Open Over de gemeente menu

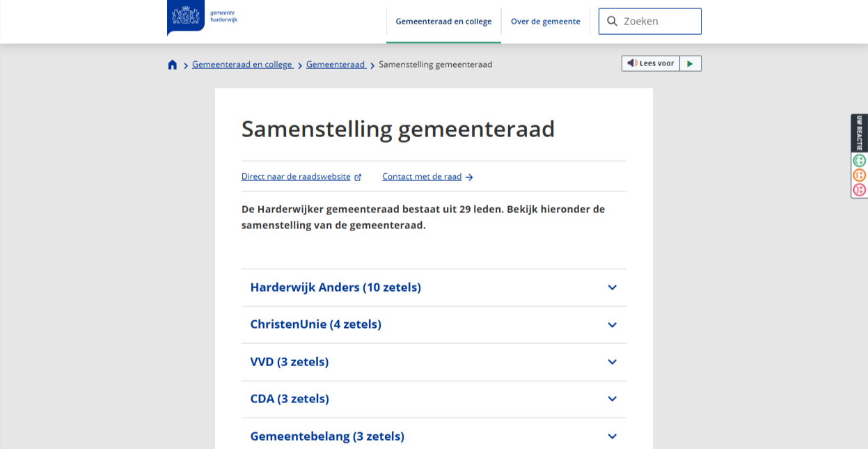(x=545, y=22)
